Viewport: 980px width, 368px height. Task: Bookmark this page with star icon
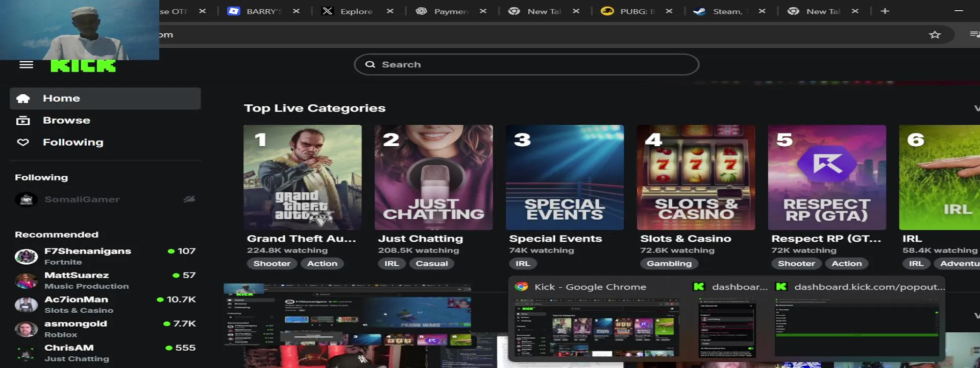coord(935,35)
